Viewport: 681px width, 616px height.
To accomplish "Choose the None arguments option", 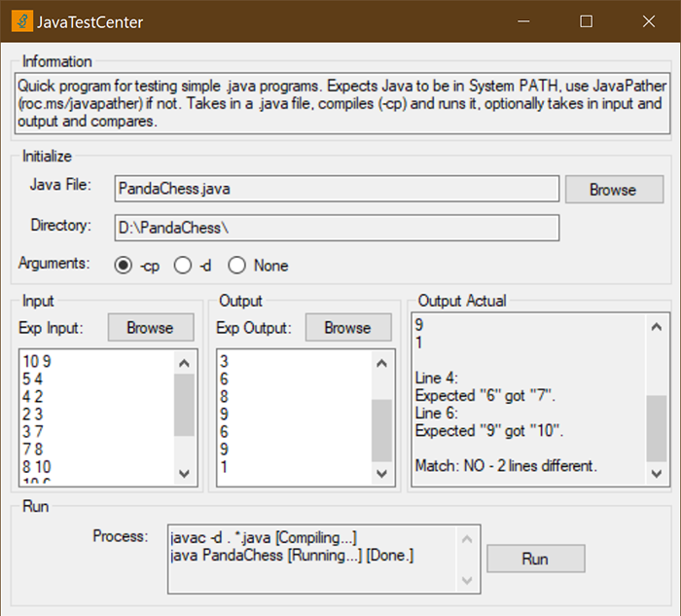I will coord(236,266).
